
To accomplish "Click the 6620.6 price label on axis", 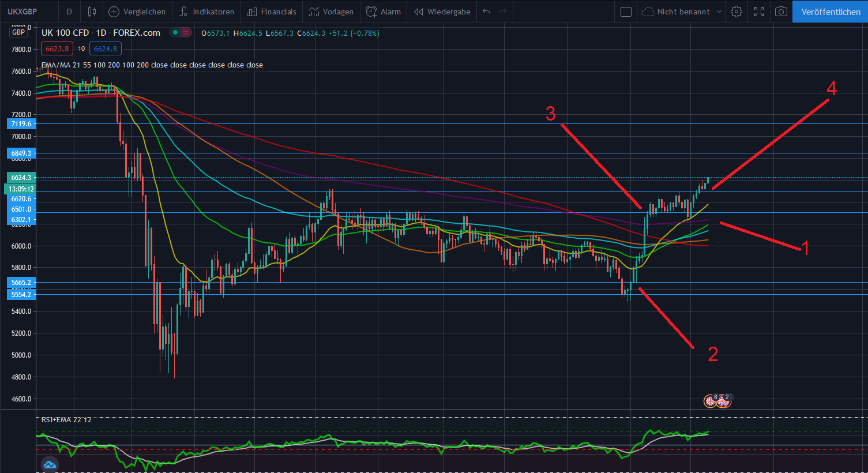I will (x=21, y=199).
